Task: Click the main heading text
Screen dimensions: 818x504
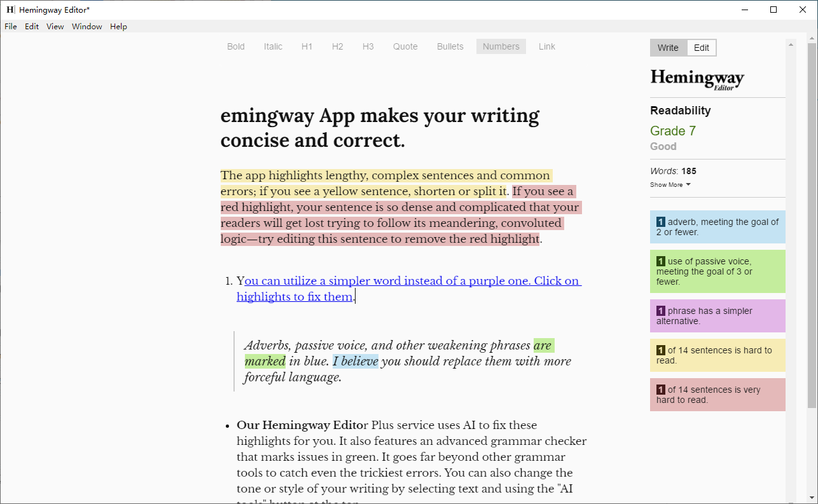Action: click(380, 128)
